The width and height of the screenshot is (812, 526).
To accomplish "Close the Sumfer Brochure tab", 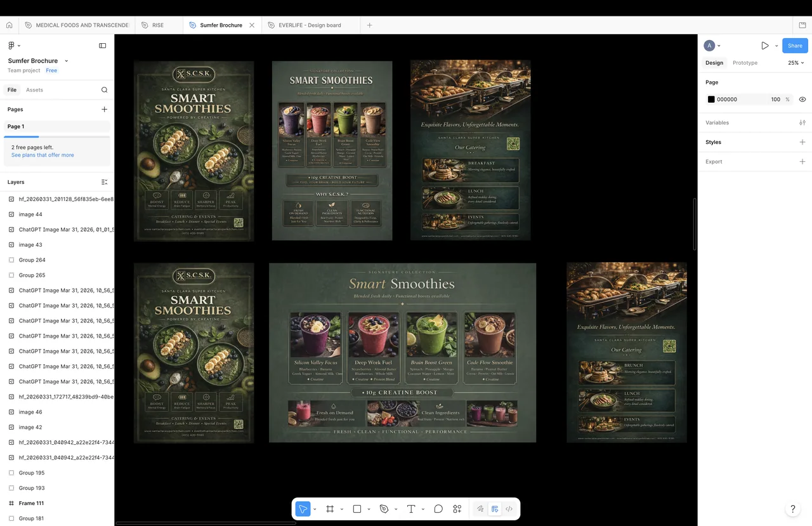I will tap(252, 25).
